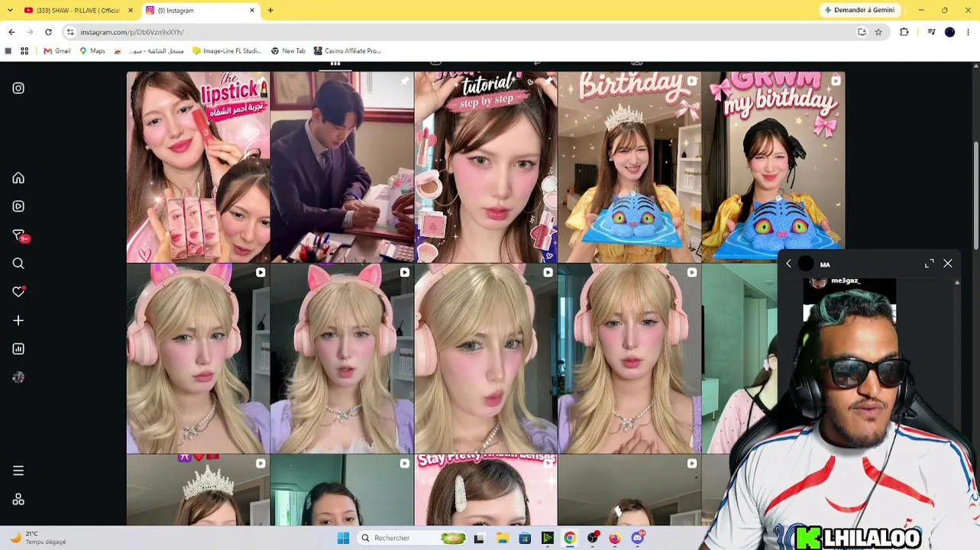Open the Gmail bookmark
Viewport: 980px width, 550px height.
pyautogui.click(x=57, y=51)
